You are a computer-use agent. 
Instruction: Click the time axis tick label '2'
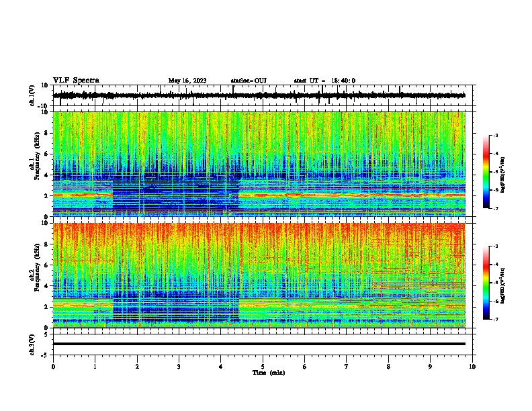tap(137, 367)
